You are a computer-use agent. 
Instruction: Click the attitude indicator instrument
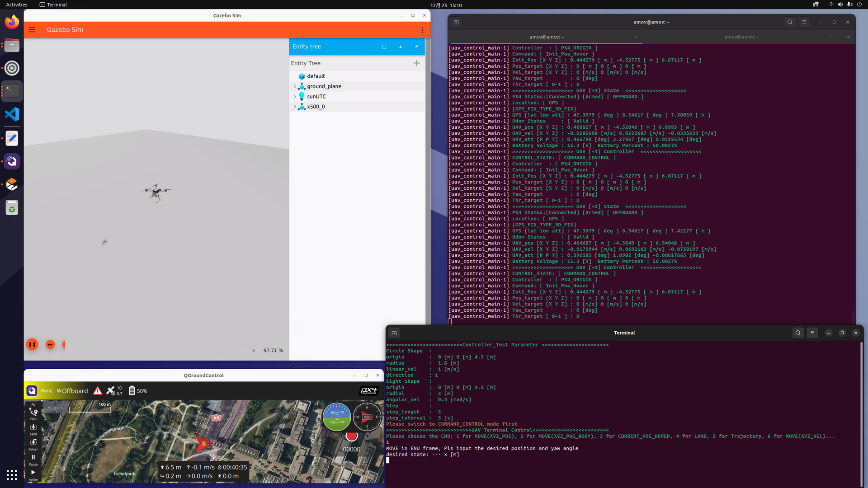click(x=336, y=417)
